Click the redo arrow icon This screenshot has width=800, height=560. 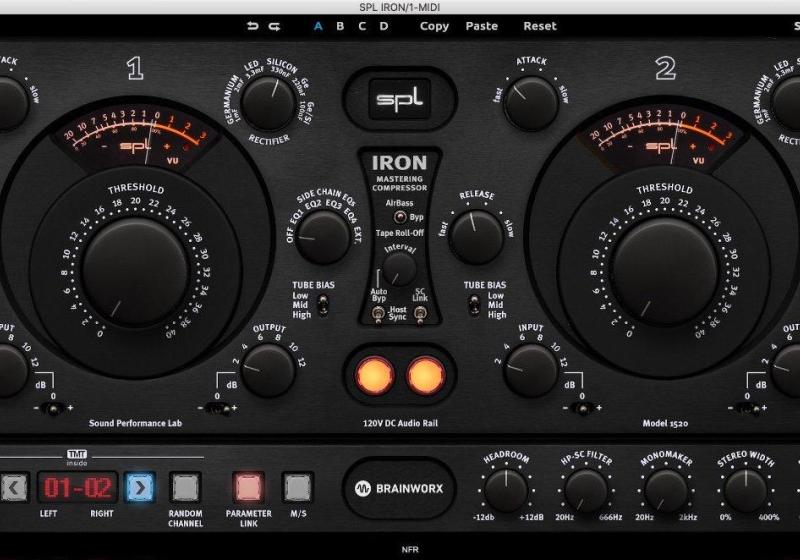[x=274, y=26]
